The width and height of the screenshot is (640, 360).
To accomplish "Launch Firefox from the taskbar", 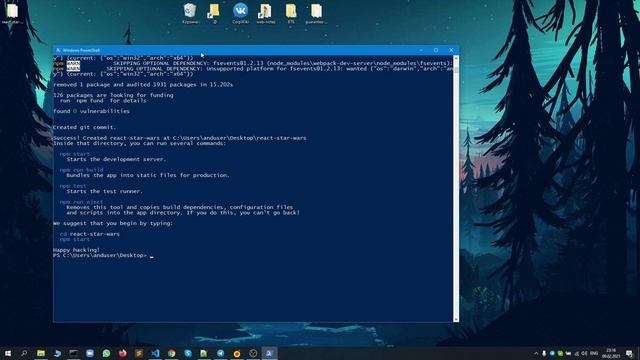I will click(x=122, y=353).
